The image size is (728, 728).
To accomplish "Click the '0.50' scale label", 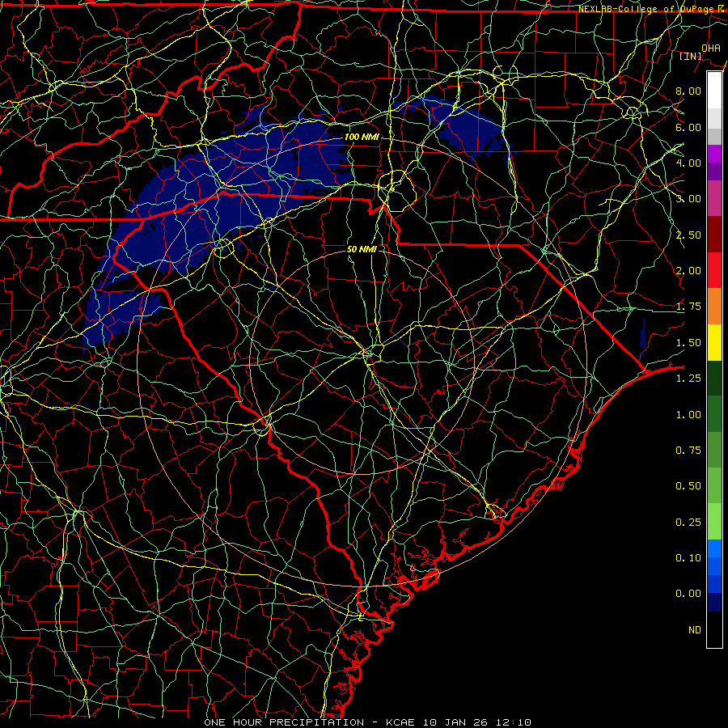I will 688,486.
